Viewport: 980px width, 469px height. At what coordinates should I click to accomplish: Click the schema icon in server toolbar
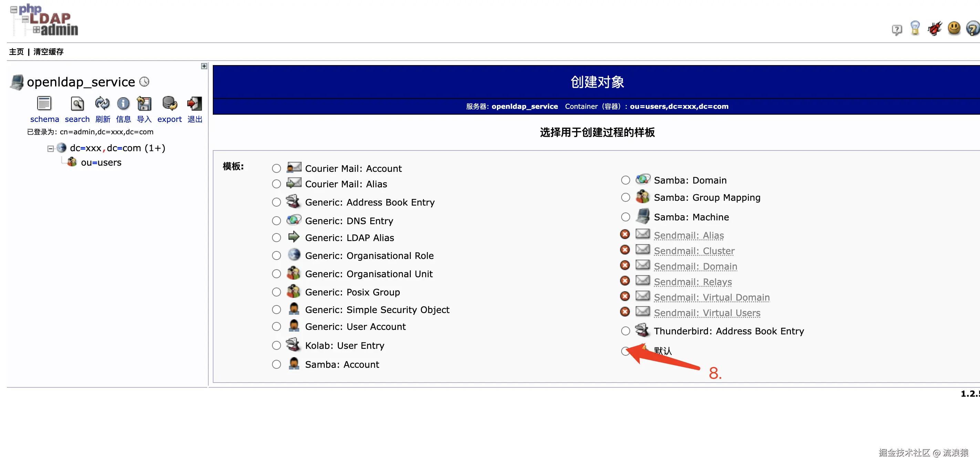pos(44,103)
